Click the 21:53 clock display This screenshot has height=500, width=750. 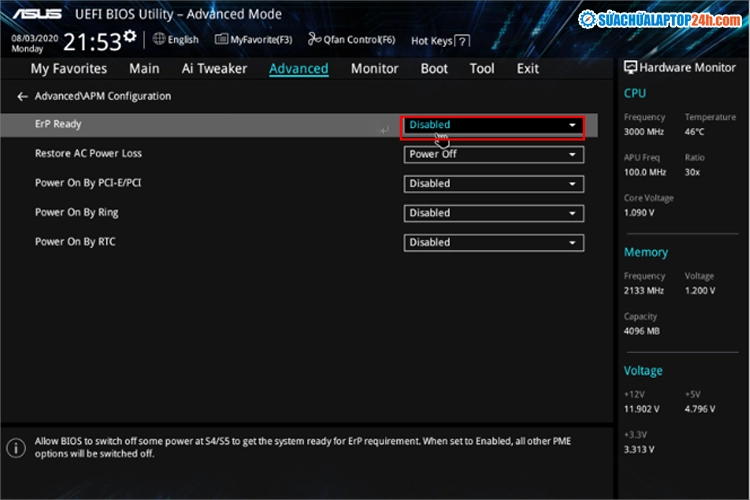[x=92, y=42]
